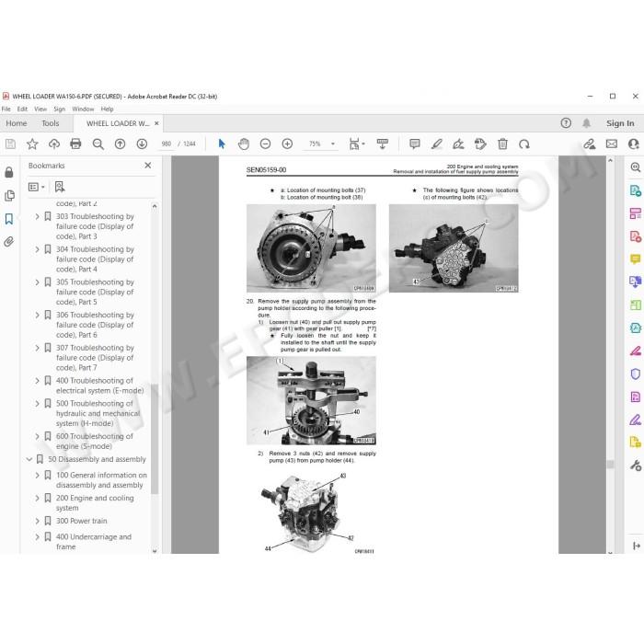
Task: Click the Save file icon
Action: pos(10,144)
